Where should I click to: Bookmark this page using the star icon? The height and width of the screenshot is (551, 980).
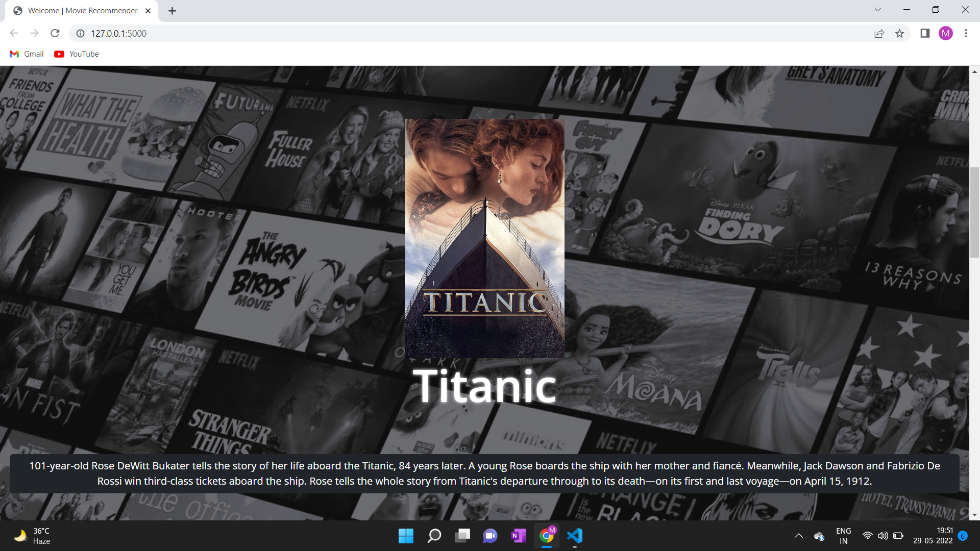point(900,33)
